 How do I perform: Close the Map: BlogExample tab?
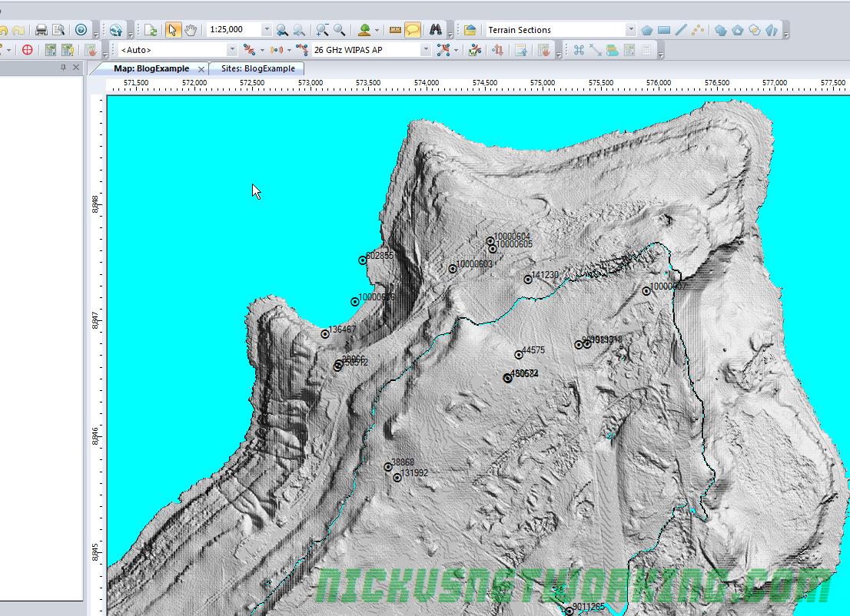[x=201, y=69]
